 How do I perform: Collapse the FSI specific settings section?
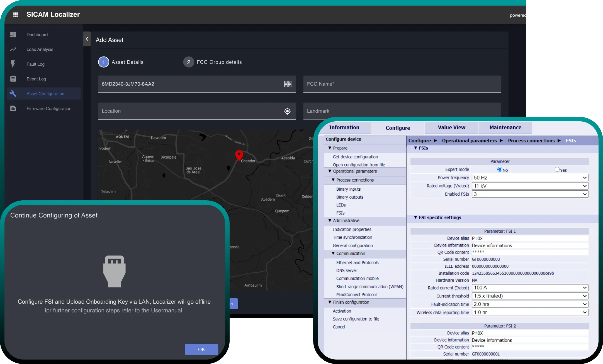(415, 217)
